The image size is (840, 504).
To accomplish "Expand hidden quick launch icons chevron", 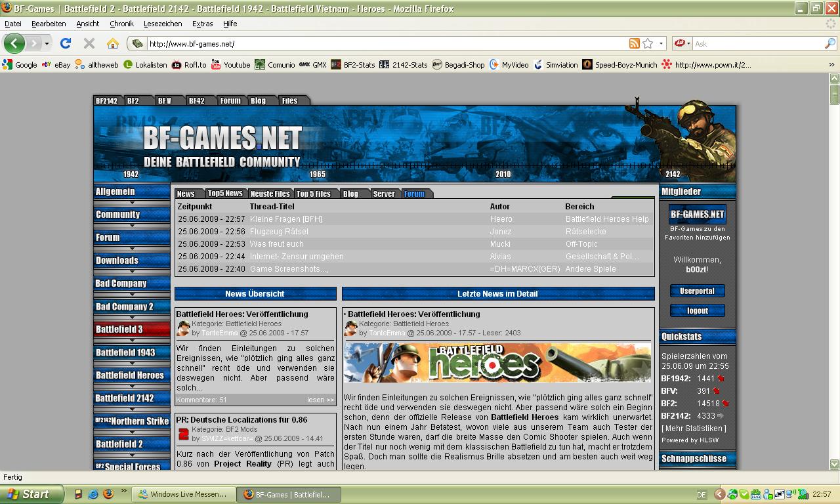I will click(123, 491).
